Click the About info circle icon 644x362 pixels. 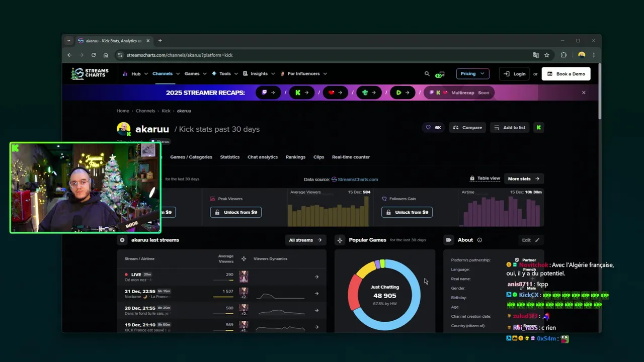[479, 240]
